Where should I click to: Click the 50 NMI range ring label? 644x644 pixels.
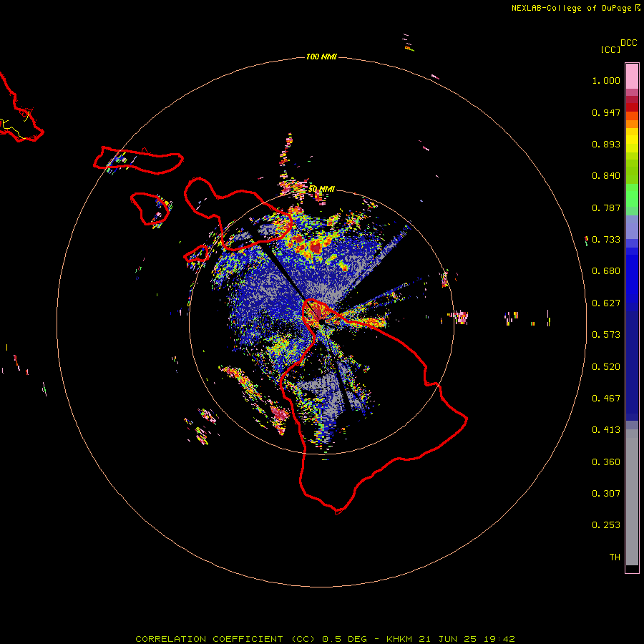(321, 189)
